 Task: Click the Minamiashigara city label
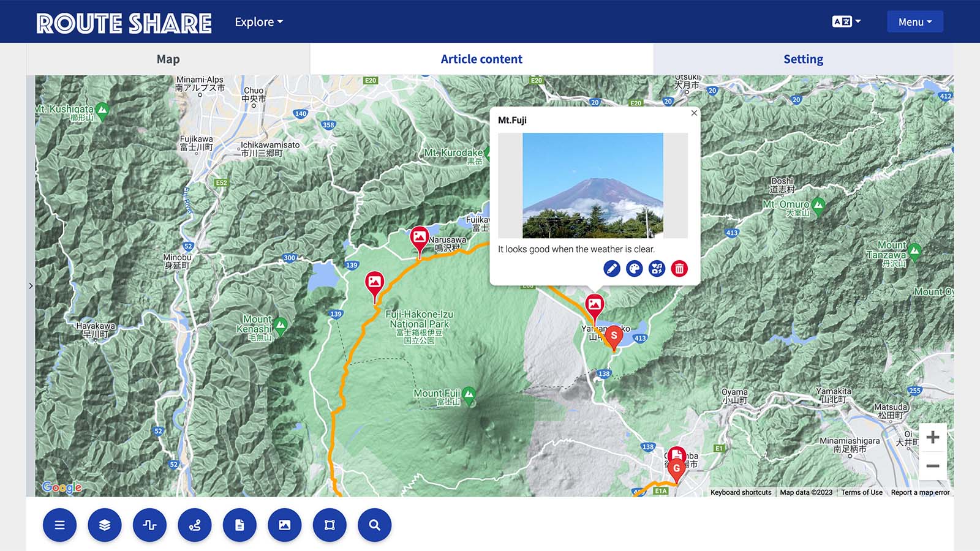point(850,444)
